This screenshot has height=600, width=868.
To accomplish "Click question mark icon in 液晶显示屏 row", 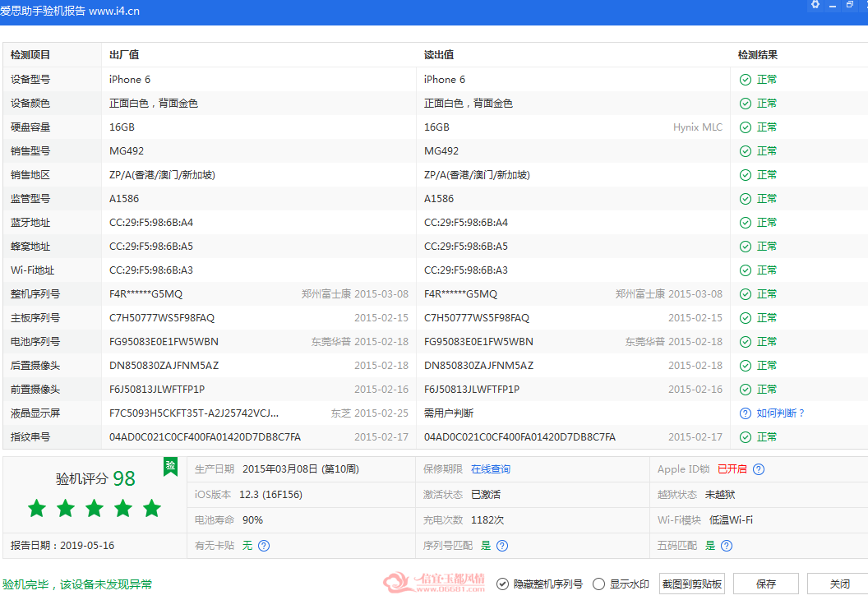I will tap(745, 413).
